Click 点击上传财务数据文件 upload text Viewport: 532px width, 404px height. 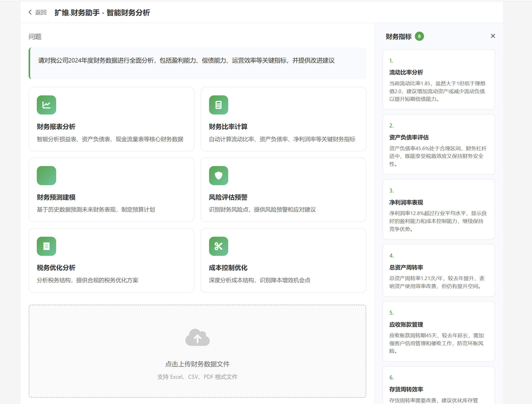click(x=197, y=364)
